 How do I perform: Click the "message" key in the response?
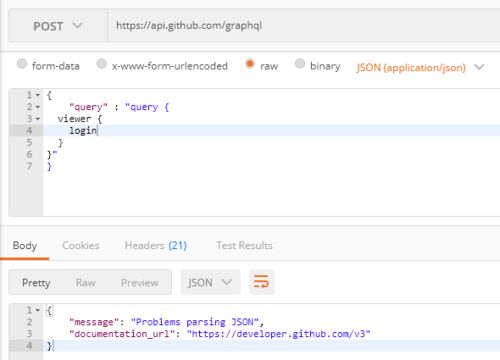coord(94,322)
